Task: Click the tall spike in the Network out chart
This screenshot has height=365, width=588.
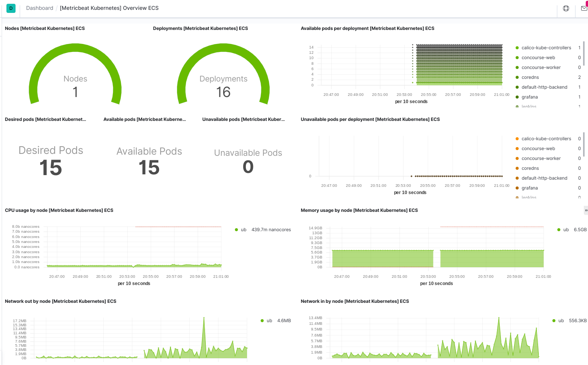Action: (204, 337)
